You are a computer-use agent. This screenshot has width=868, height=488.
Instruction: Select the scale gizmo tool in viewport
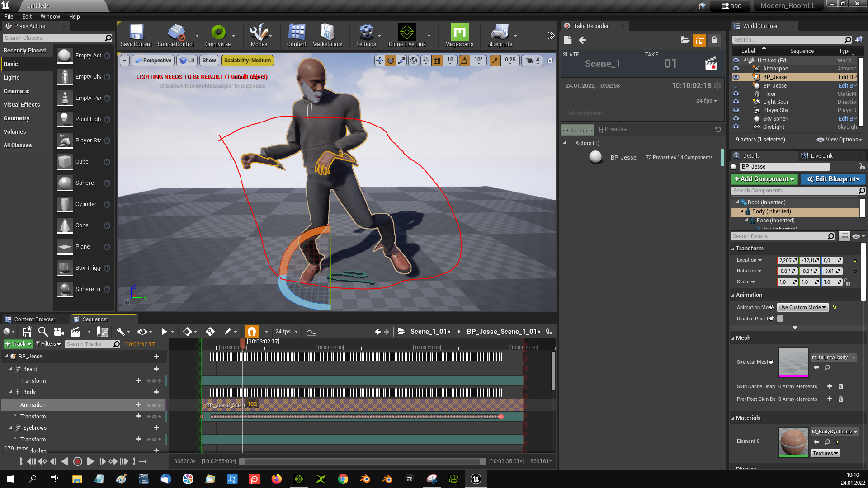[401, 61]
